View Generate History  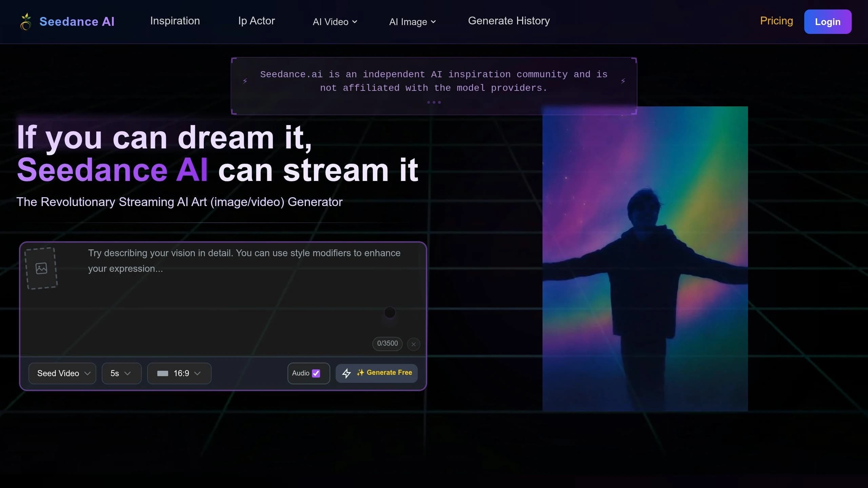pyautogui.click(x=509, y=21)
